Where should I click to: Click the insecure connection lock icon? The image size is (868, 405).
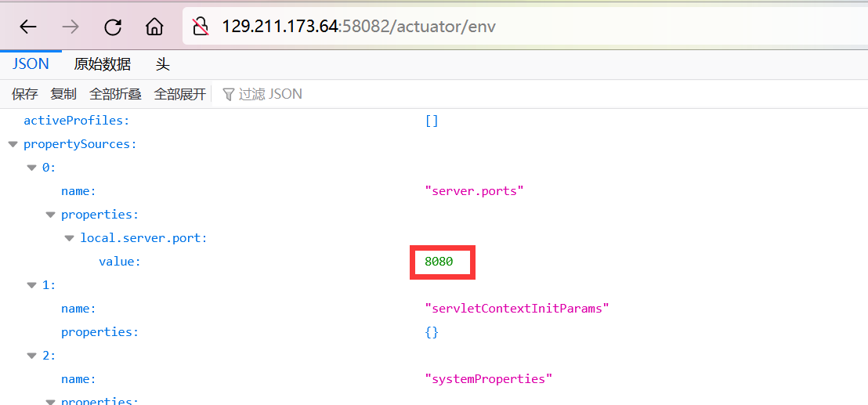(200, 26)
